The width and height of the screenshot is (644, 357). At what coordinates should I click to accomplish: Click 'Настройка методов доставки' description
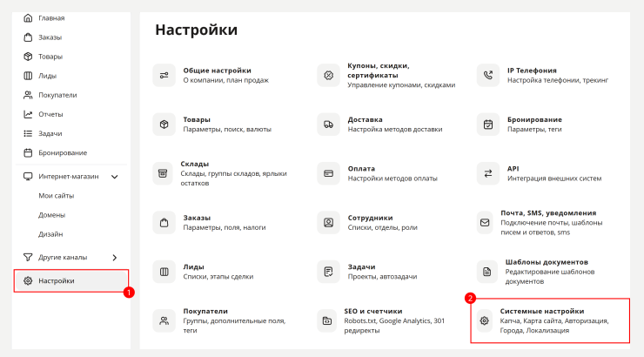pos(395,129)
